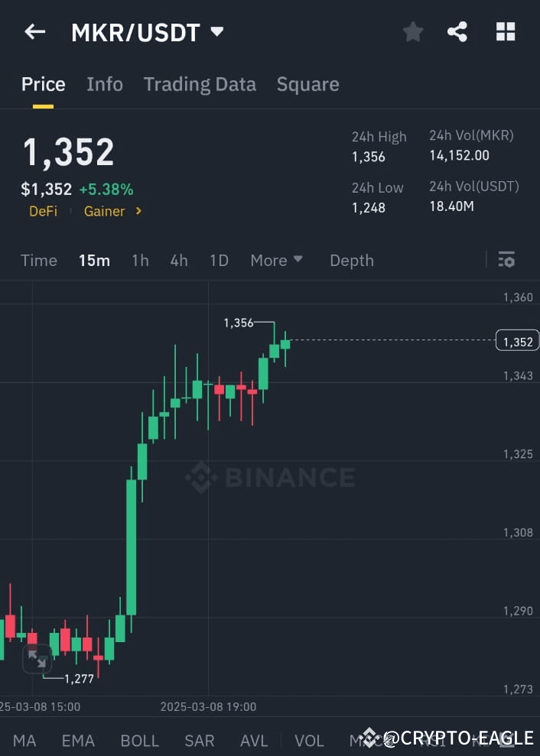Expand the More timeframe options menu
540x756 pixels.
click(276, 260)
